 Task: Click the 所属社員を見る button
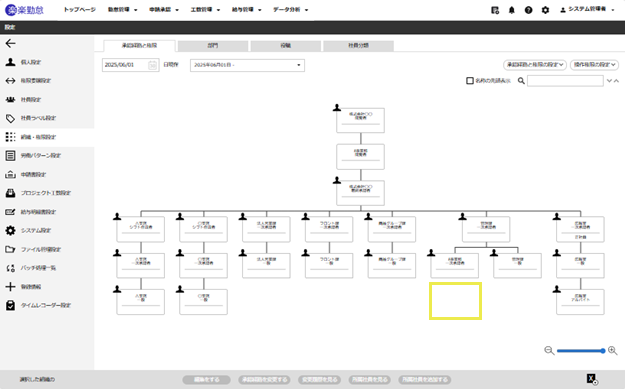369,380
